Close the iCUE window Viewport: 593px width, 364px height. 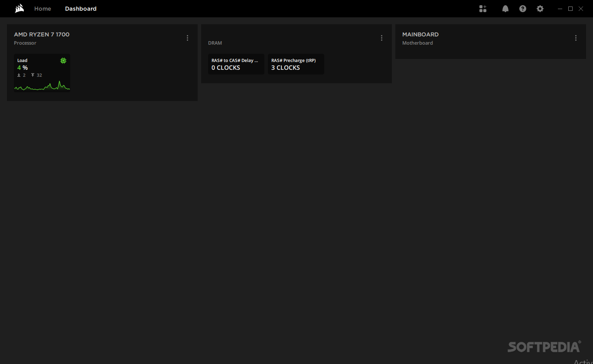pos(581,9)
